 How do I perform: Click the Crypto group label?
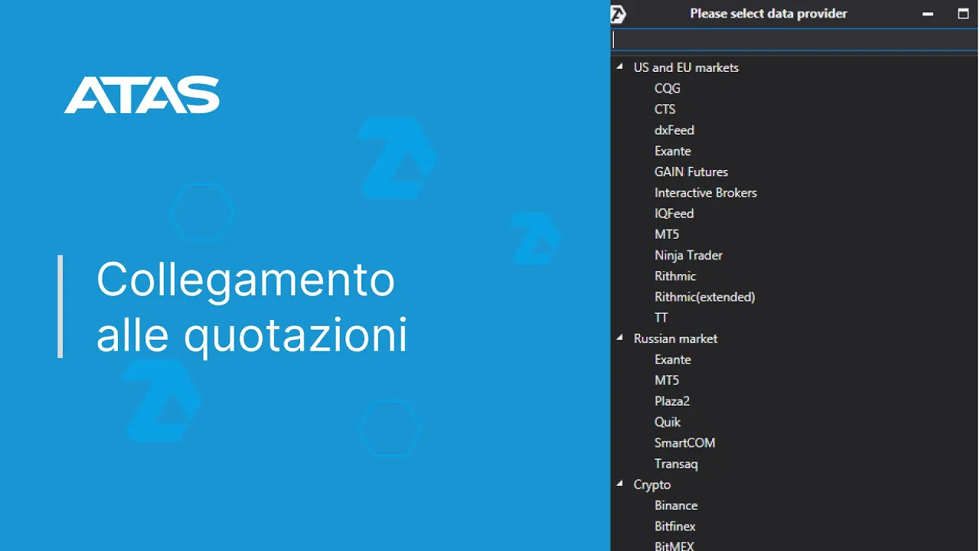click(652, 484)
